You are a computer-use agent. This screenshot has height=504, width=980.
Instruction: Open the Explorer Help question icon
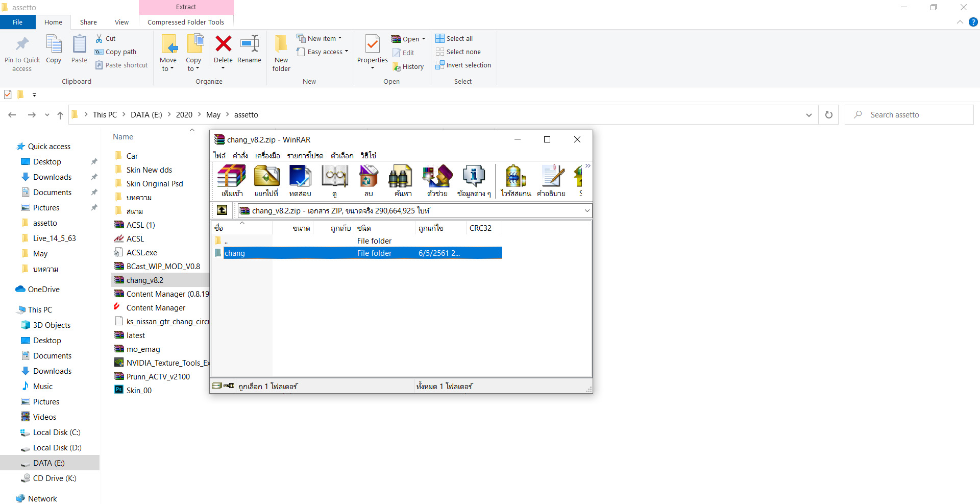[x=973, y=22]
